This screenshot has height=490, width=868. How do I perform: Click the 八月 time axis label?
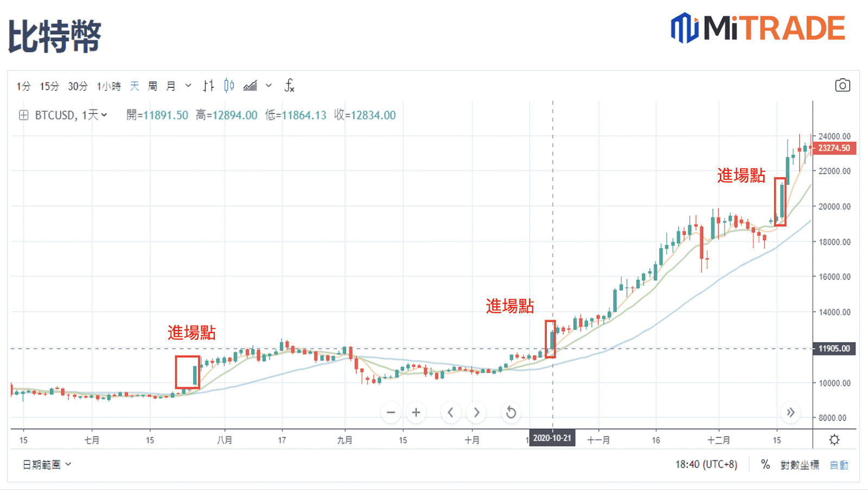click(225, 440)
